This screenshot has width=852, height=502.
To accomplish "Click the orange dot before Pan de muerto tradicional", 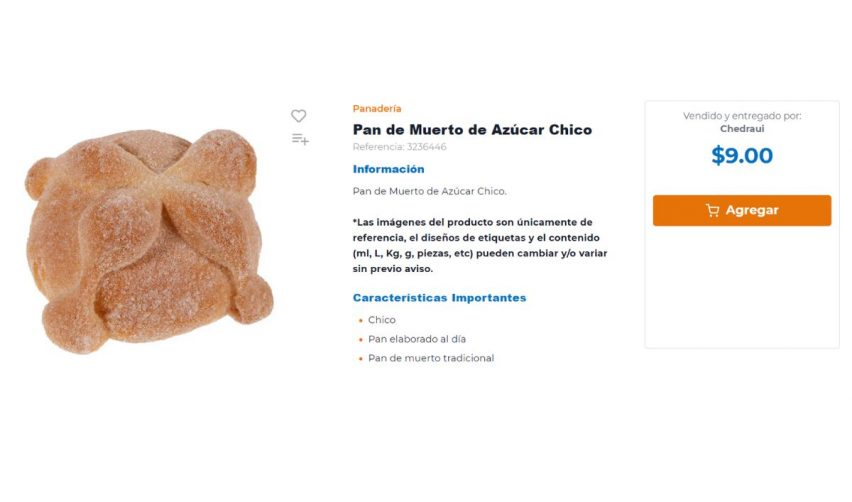I will click(360, 359).
